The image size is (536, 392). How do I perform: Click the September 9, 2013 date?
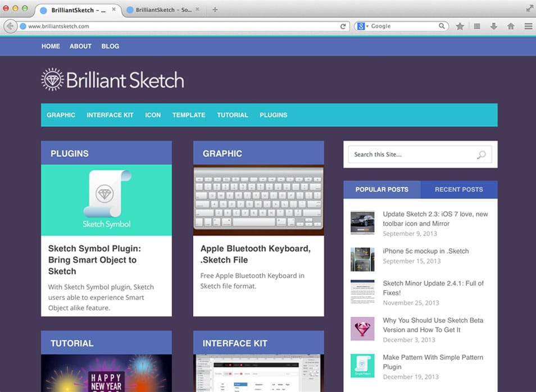pos(410,234)
